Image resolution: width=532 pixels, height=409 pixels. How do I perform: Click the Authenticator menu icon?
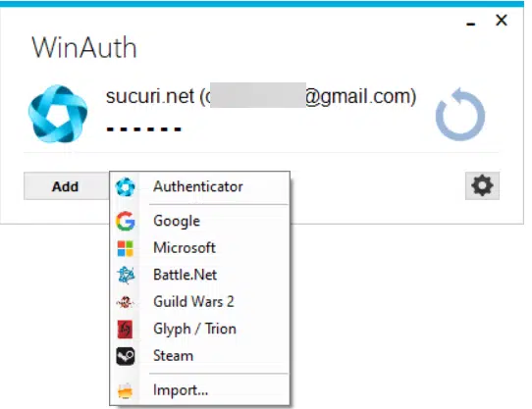(x=126, y=187)
